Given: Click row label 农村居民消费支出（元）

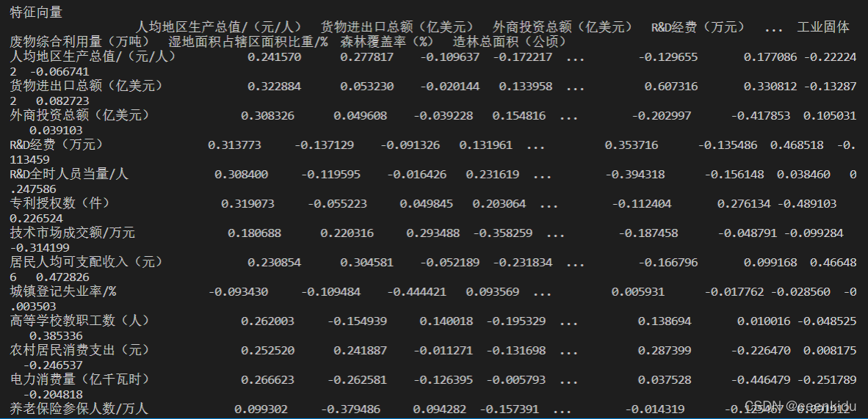Looking at the screenshot, I should (79, 350).
